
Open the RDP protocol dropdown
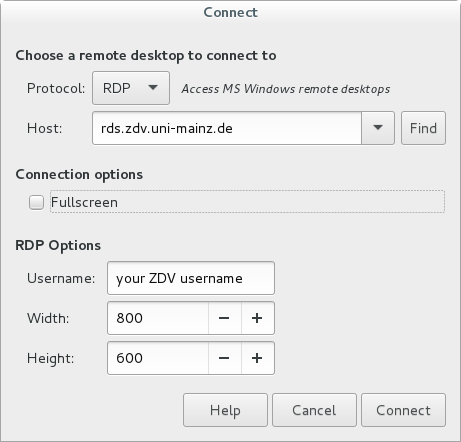point(131,88)
